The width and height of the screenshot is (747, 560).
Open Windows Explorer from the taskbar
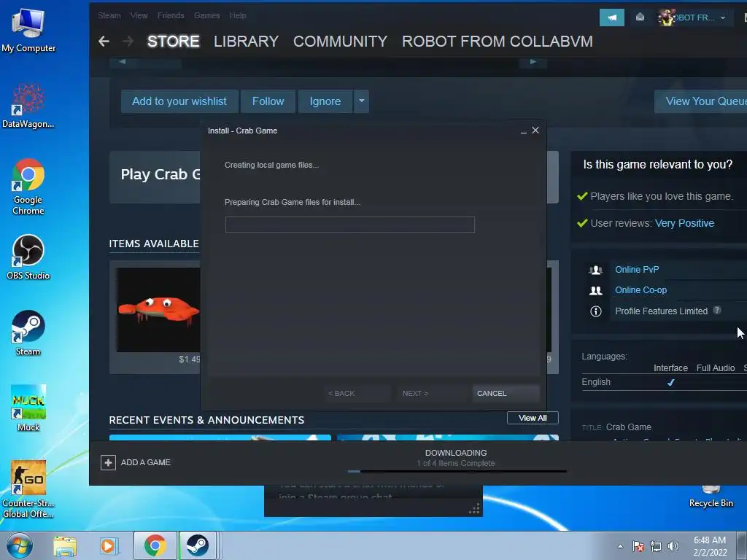click(65, 545)
